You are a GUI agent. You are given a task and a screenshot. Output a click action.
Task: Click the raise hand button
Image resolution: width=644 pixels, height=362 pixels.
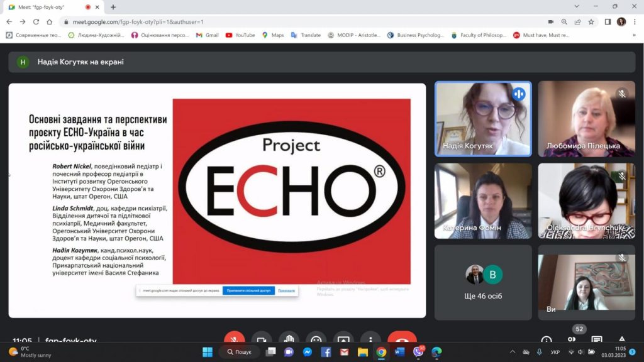(289, 340)
